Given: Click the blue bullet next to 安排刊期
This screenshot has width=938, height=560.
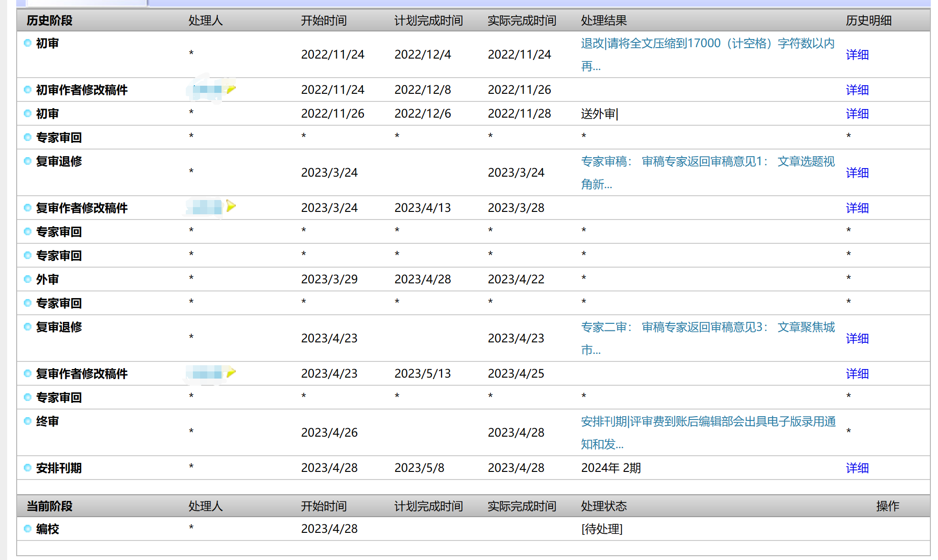Looking at the screenshot, I should coord(28,468).
